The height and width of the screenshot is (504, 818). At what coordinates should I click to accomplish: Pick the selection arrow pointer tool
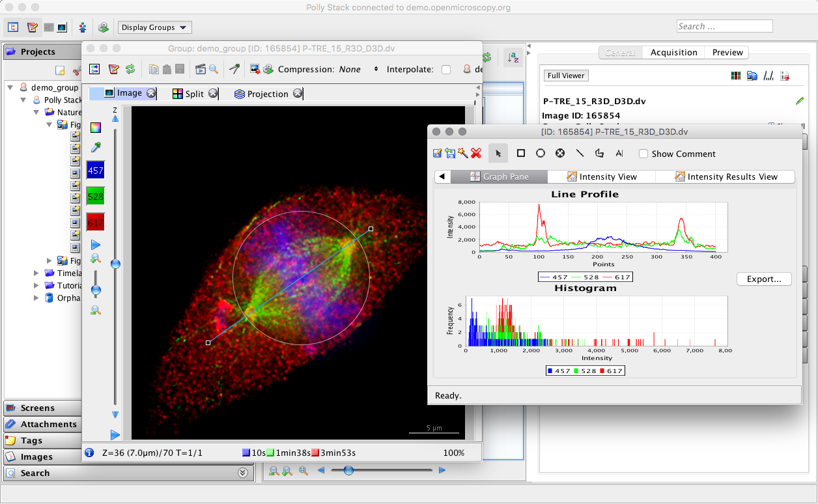click(x=498, y=154)
